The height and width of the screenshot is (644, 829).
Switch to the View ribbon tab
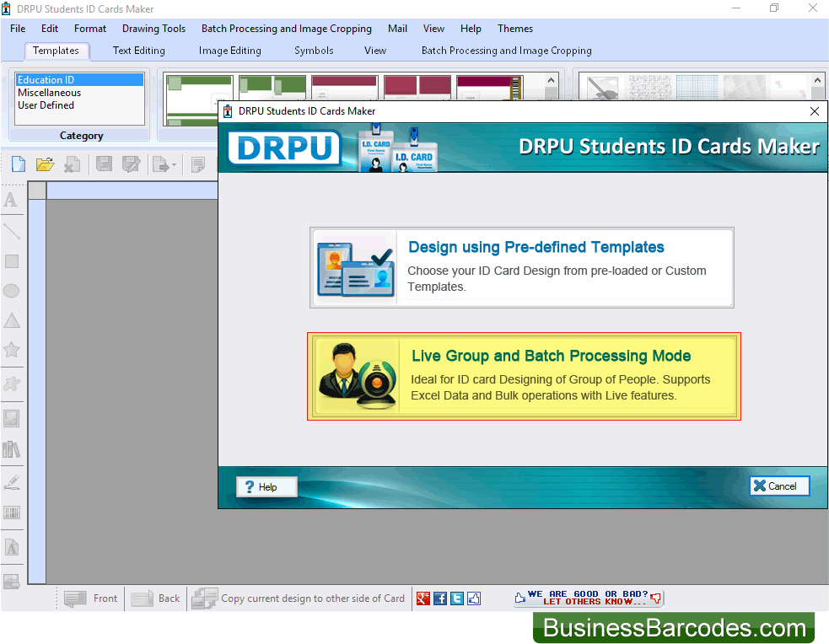coord(374,51)
